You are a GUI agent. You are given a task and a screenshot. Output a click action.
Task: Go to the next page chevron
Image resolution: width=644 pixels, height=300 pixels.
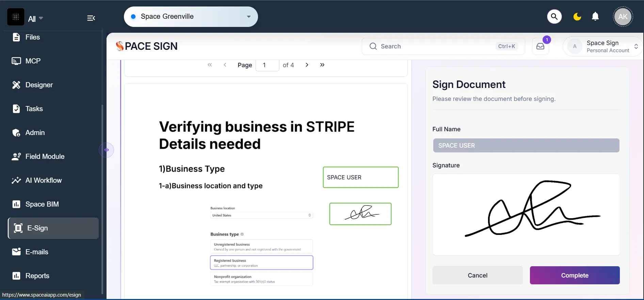(307, 65)
